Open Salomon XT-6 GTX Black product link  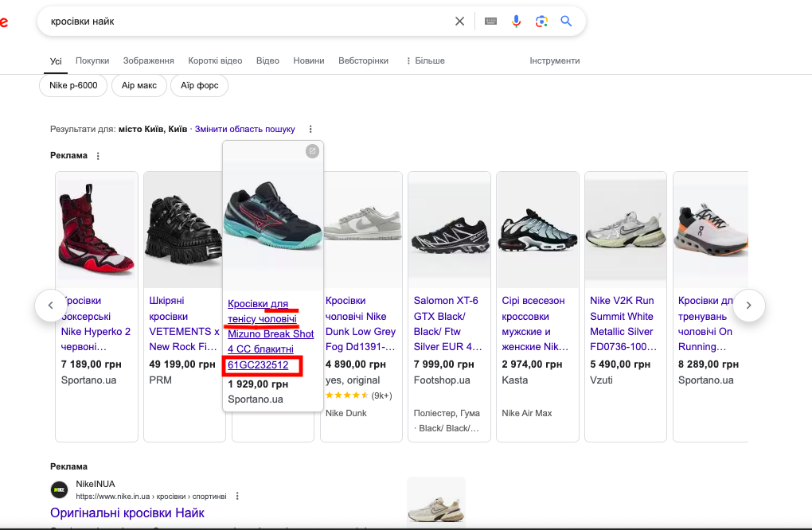point(448,323)
